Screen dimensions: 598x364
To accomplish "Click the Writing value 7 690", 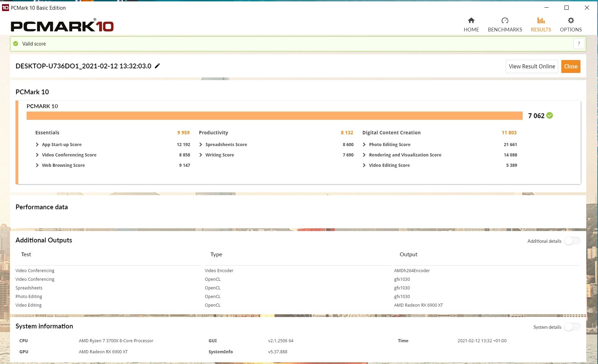I will [x=348, y=155].
